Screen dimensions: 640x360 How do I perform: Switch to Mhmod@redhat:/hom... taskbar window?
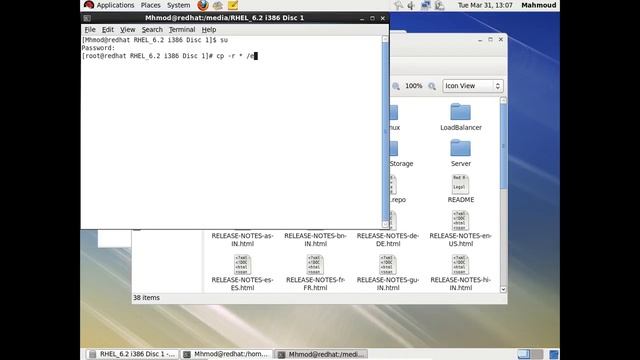point(227,354)
